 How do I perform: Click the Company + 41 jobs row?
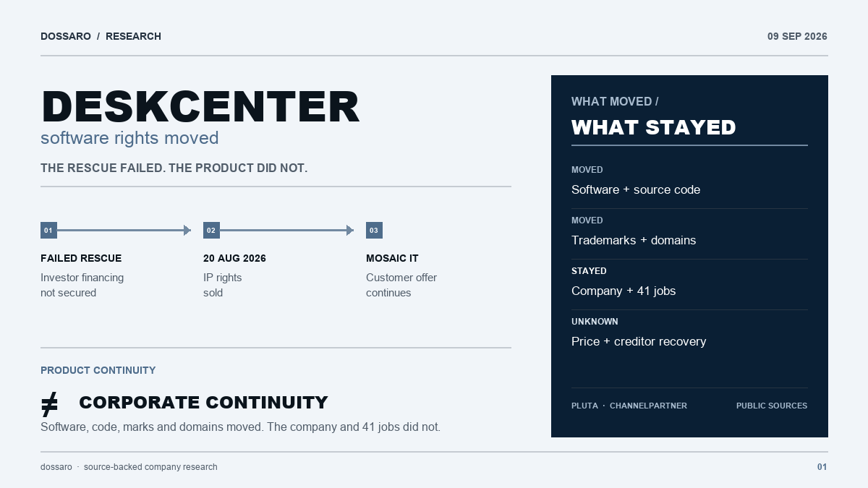point(689,284)
